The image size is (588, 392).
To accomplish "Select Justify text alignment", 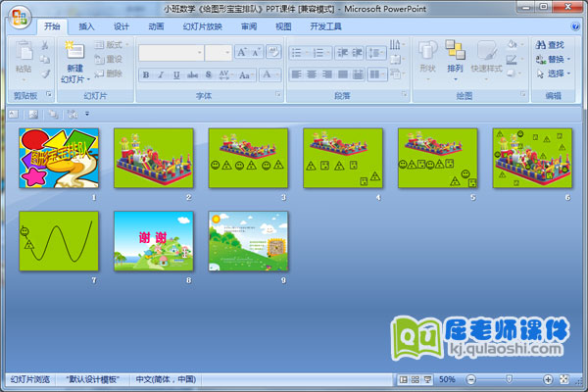I will (342, 74).
